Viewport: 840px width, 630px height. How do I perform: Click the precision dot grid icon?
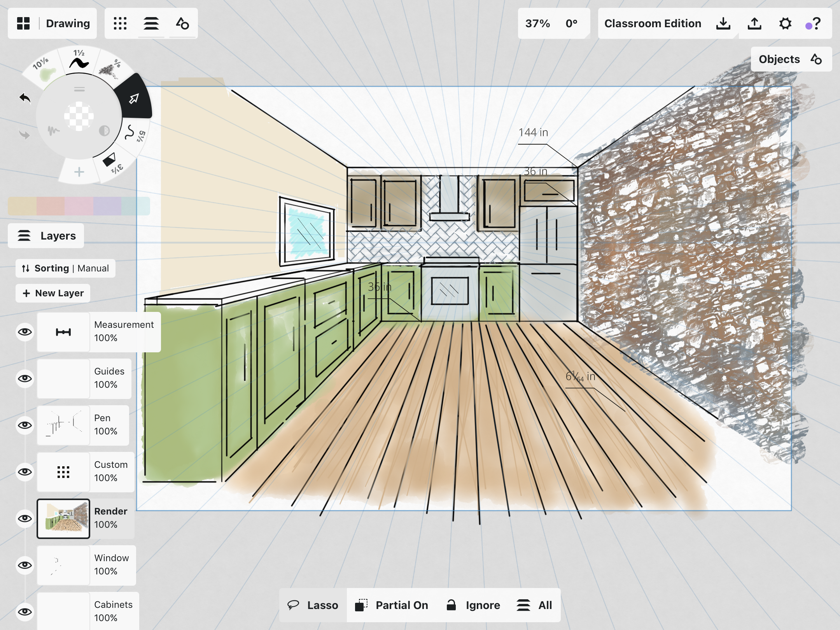120,23
